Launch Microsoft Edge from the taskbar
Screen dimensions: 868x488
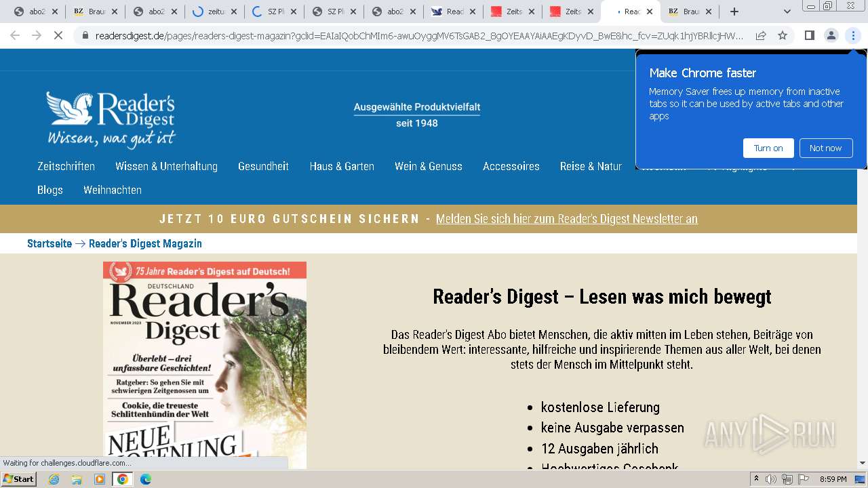(x=146, y=479)
